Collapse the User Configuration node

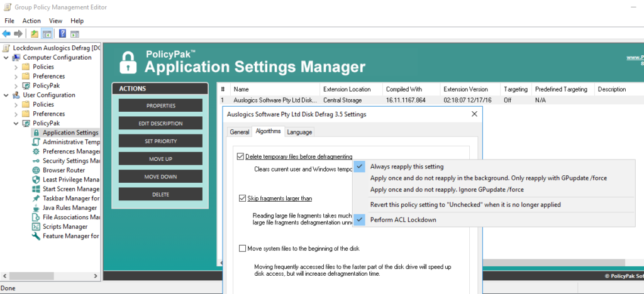click(6, 95)
